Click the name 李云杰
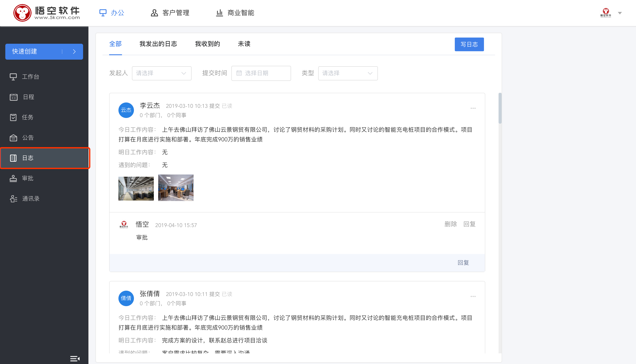636x364 pixels. [x=150, y=106]
